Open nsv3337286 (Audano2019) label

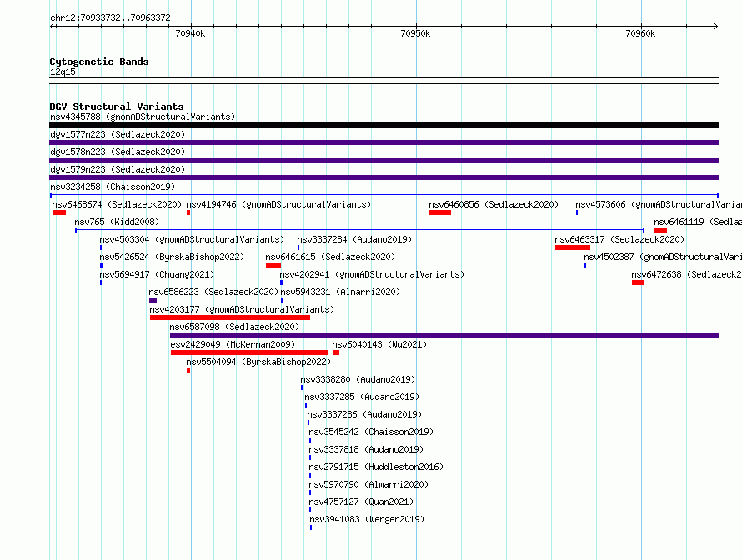coord(364,414)
